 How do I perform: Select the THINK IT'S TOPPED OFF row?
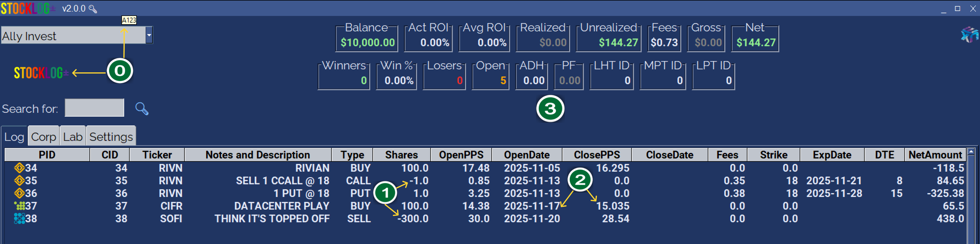pos(272,218)
